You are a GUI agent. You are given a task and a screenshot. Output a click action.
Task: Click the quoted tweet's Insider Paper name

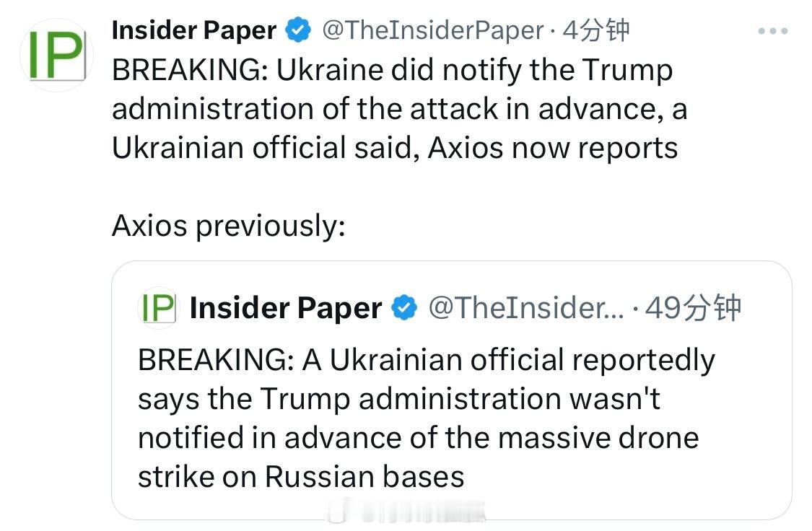click(286, 308)
